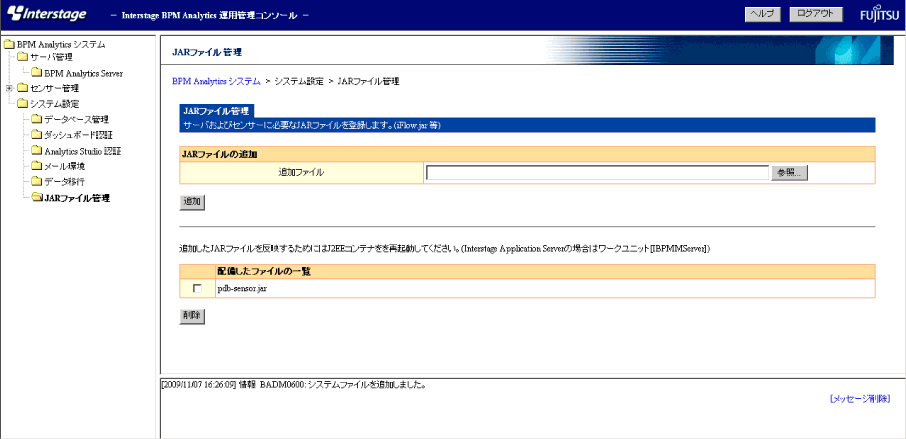
Task: Click the Analytics Studio 認証 folder icon
Action: pyautogui.click(x=36, y=151)
